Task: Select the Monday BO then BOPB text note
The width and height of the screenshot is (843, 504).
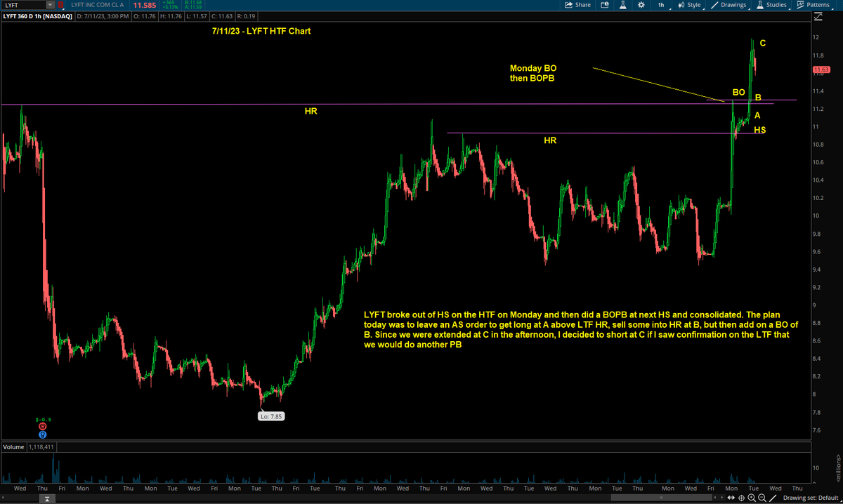Action: pyautogui.click(x=533, y=73)
